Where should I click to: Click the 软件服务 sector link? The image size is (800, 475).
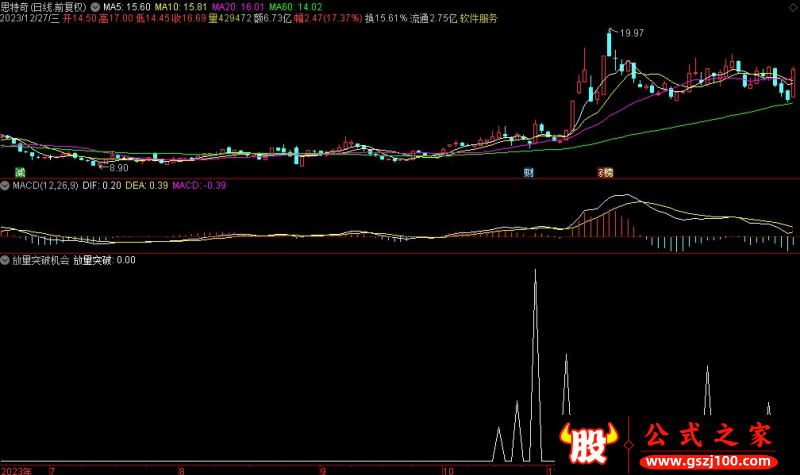(479, 18)
